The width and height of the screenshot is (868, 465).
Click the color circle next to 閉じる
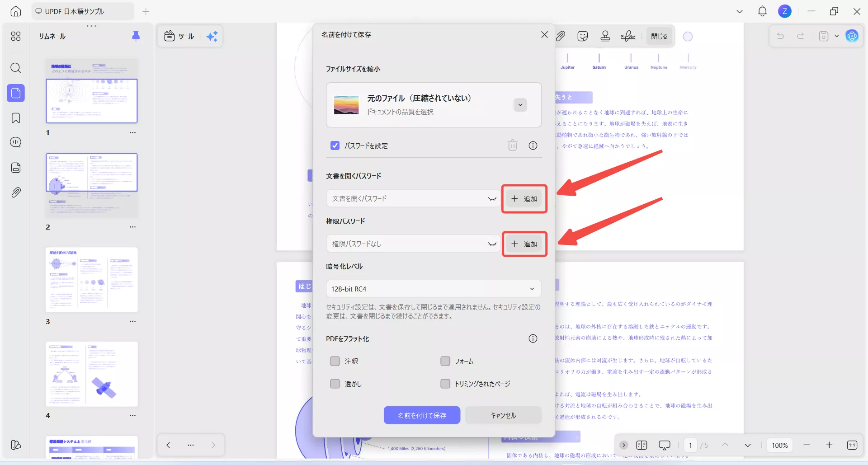[688, 36]
